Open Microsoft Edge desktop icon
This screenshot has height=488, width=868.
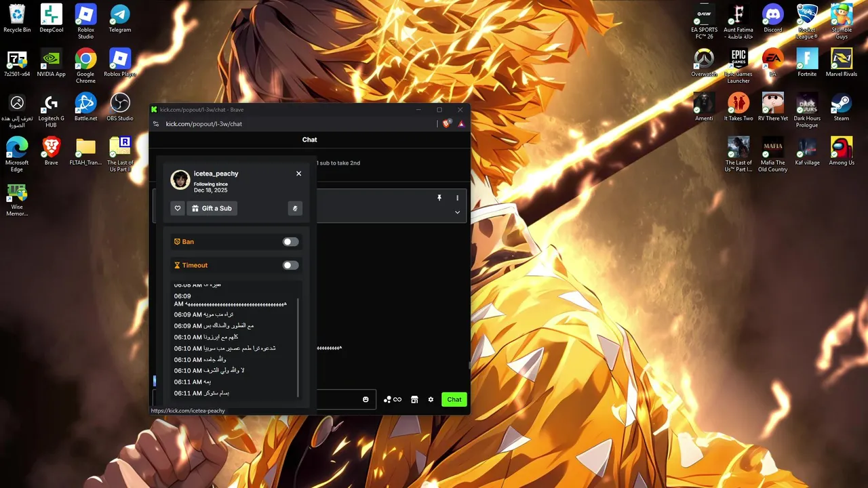[x=17, y=155]
